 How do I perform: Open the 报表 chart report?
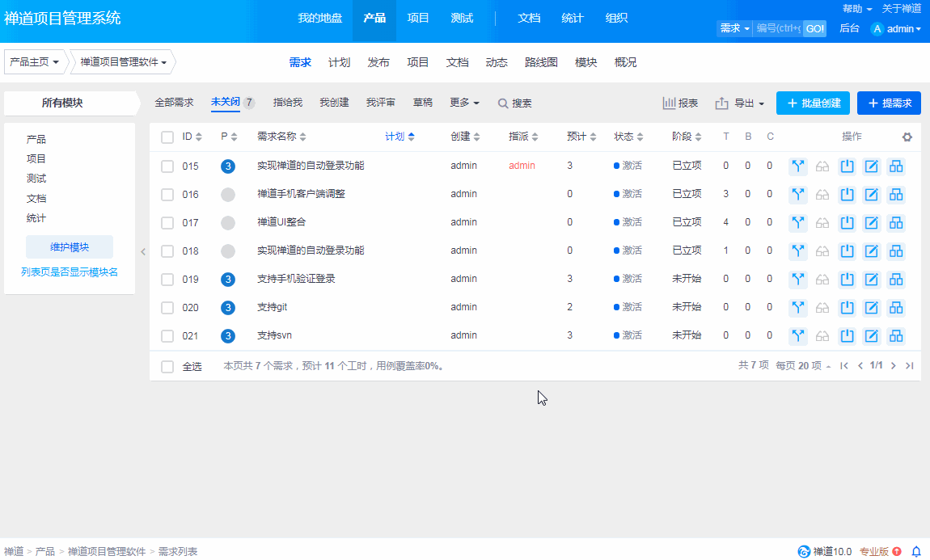[x=680, y=103]
